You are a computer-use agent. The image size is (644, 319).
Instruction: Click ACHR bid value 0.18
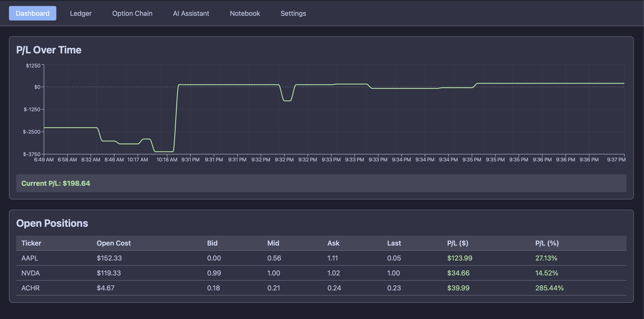pos(213,288)
